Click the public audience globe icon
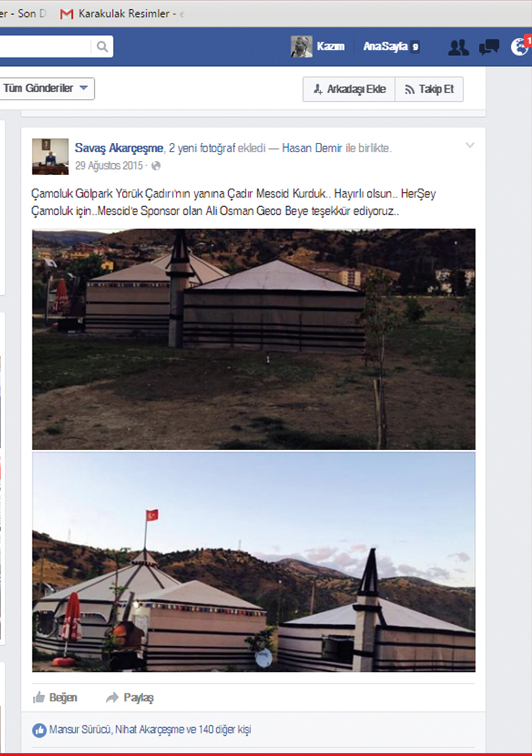 156,166
